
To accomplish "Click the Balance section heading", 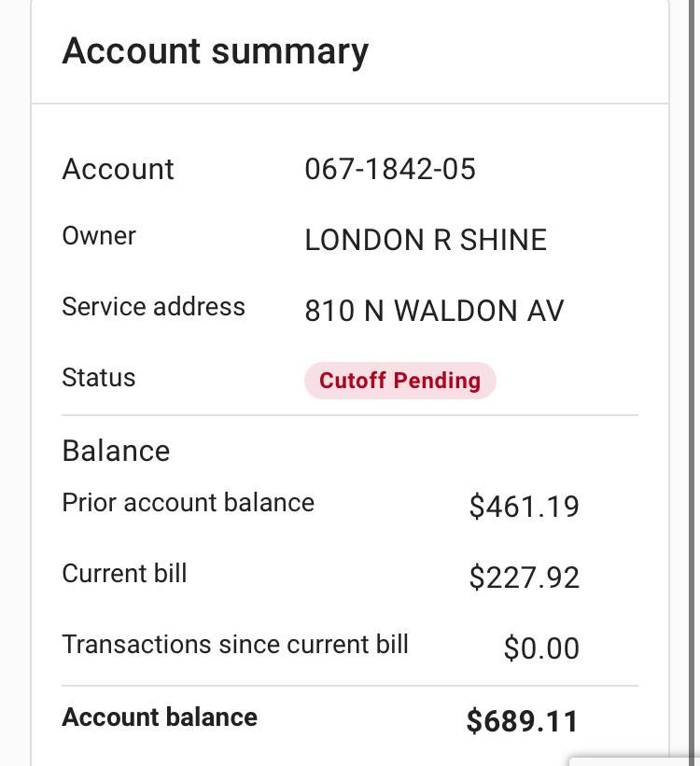I will coord(116,451).
